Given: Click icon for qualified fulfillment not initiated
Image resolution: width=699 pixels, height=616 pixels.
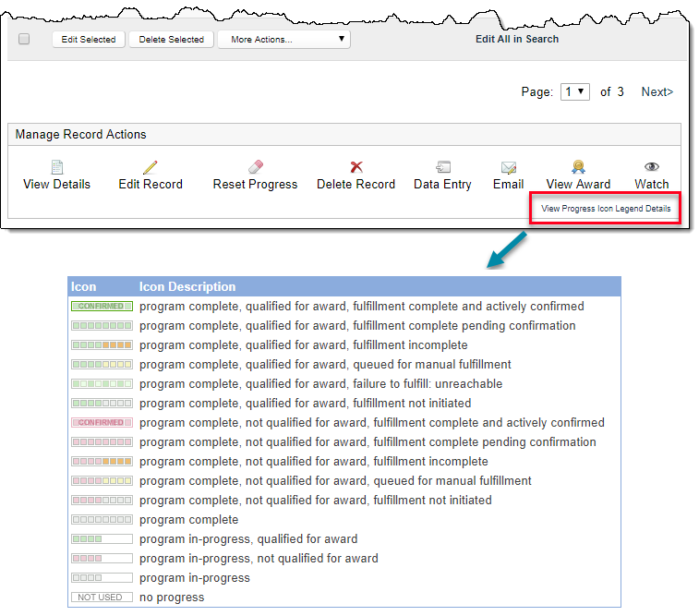Looking at the screenshot, I should pyautogui.click(x=102, y=404).
